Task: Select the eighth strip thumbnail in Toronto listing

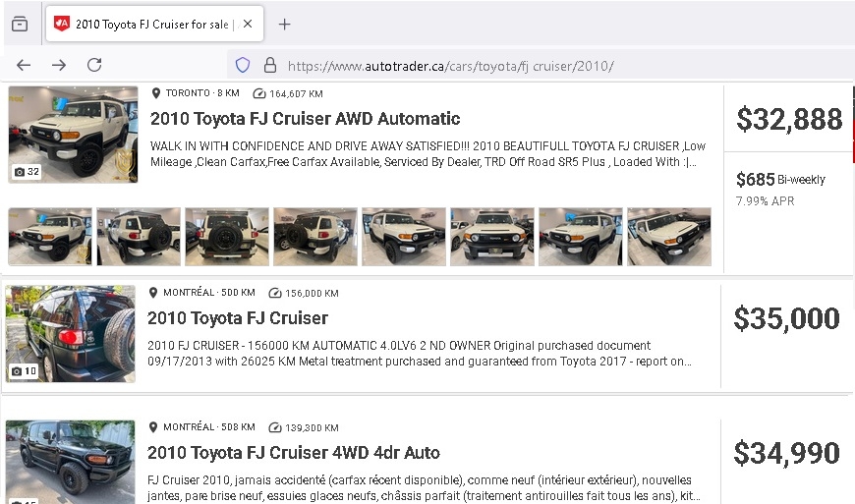Action: coord(669,237)
